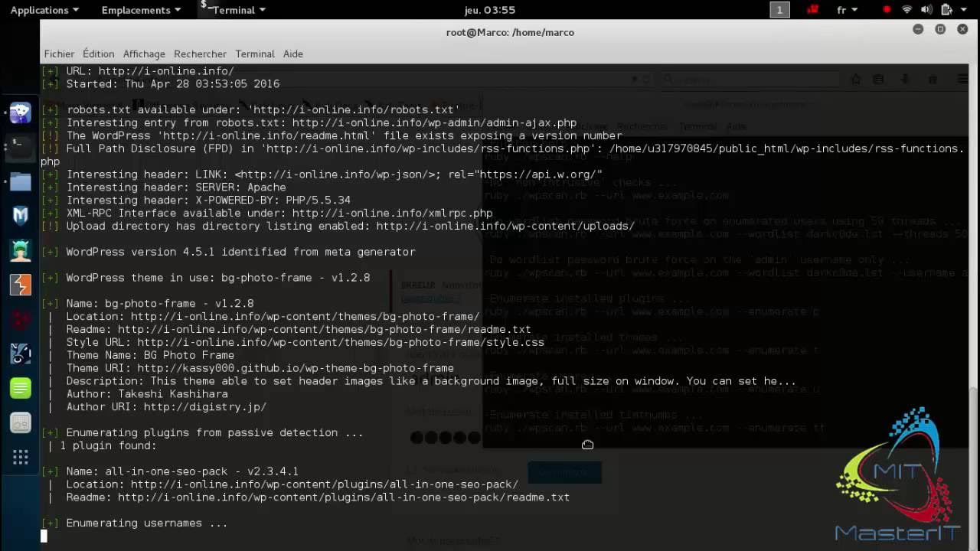The image size is (980, 551).
Task: Click the Author URI digistry.jp line
Action: [x=158, y=407]
